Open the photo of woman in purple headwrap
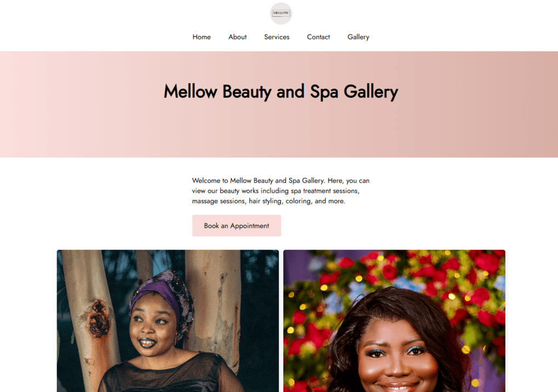Viewport: 558px width, 392px height. click(x=168, y=321)
